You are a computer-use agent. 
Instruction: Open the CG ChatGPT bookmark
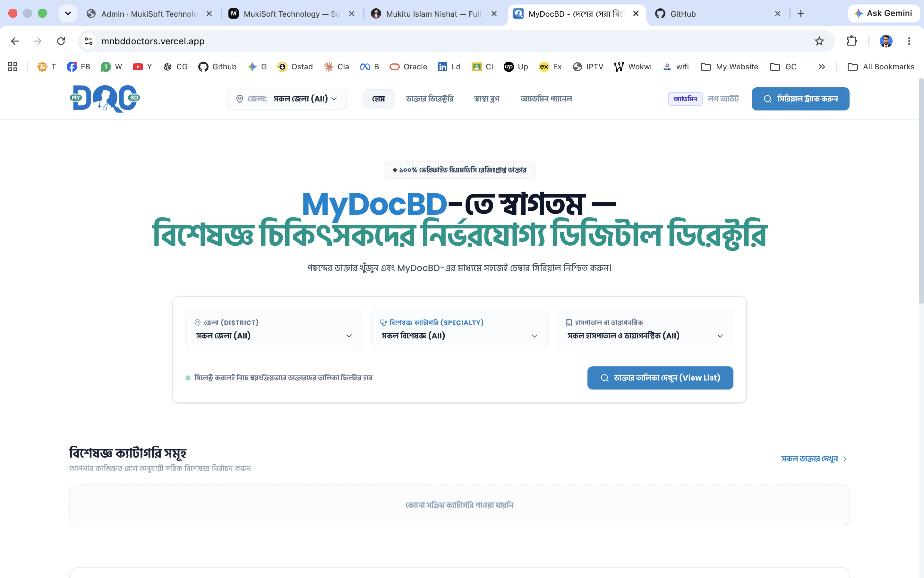[x=175, y=66]
